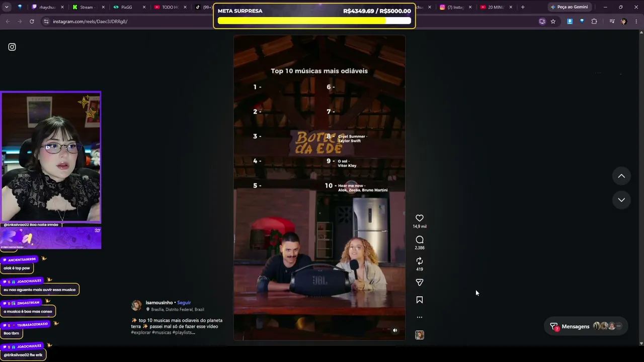
Task: Click the Peça ao Gemini button
Action: pyautogui.click(x=569, y=7)
